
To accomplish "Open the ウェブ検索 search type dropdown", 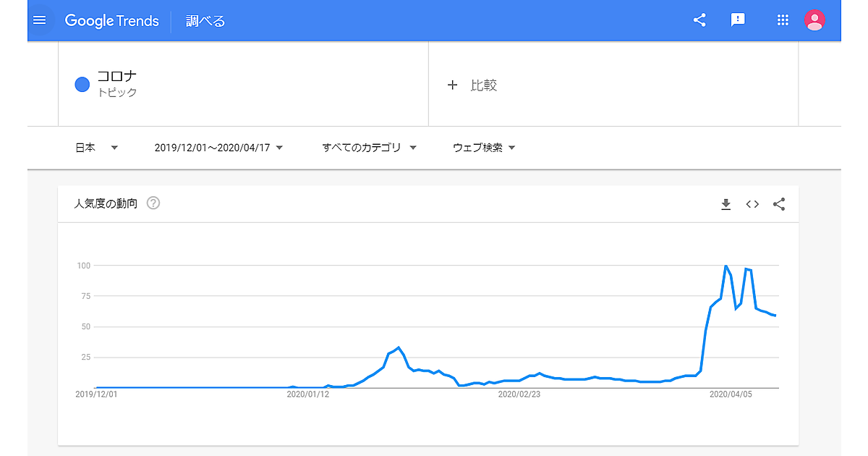I will pyautogui.click(x=483, y=148).
